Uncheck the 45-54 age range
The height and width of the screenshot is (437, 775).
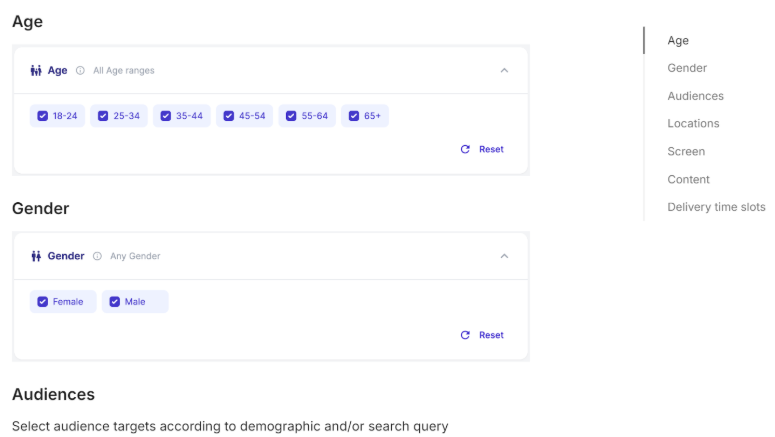click(x=228, y=116)
